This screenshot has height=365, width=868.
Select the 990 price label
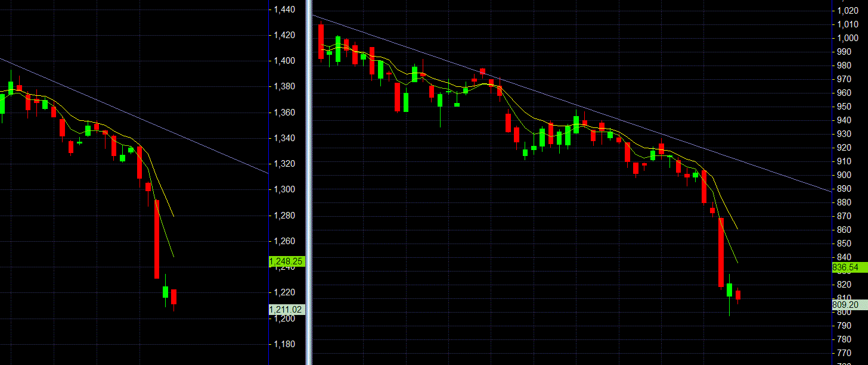tap(845, 52)
